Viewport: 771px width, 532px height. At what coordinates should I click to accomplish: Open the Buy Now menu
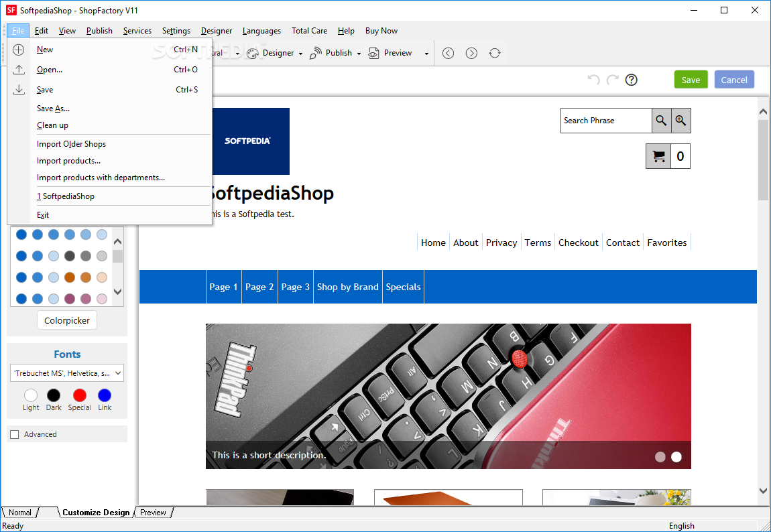[381, 30]
